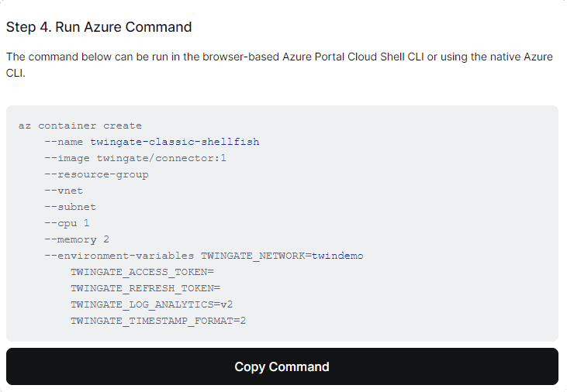The height and width of the screenshot is (392, 567).
Task: Click the '--resource-group' parameter line
Action: click(x=96, y=174)
